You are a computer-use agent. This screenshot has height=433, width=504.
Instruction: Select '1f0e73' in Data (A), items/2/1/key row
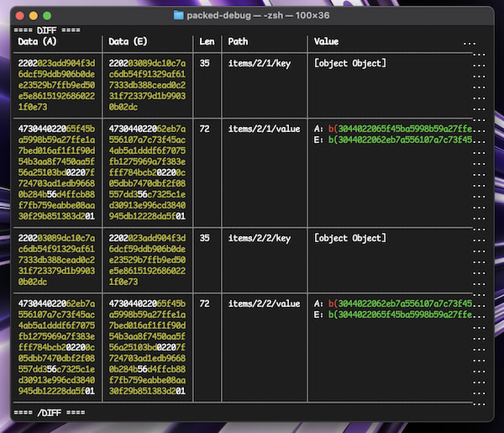(33, 107)
